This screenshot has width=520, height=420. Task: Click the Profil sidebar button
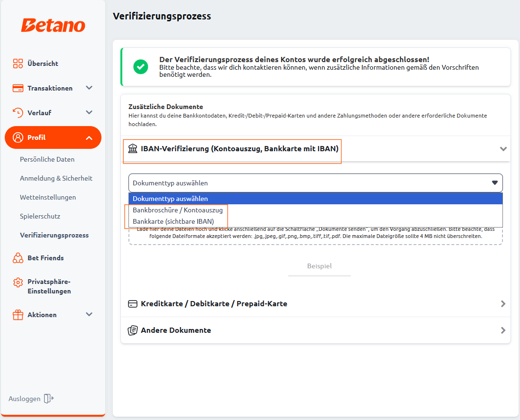click(x=53, y=137)
